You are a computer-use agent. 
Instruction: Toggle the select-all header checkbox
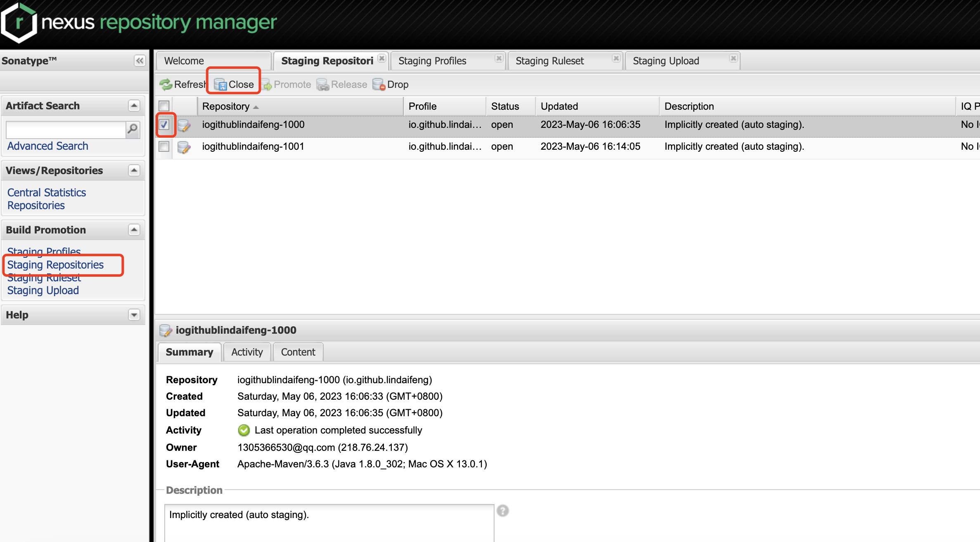click(x=164, y=106)
